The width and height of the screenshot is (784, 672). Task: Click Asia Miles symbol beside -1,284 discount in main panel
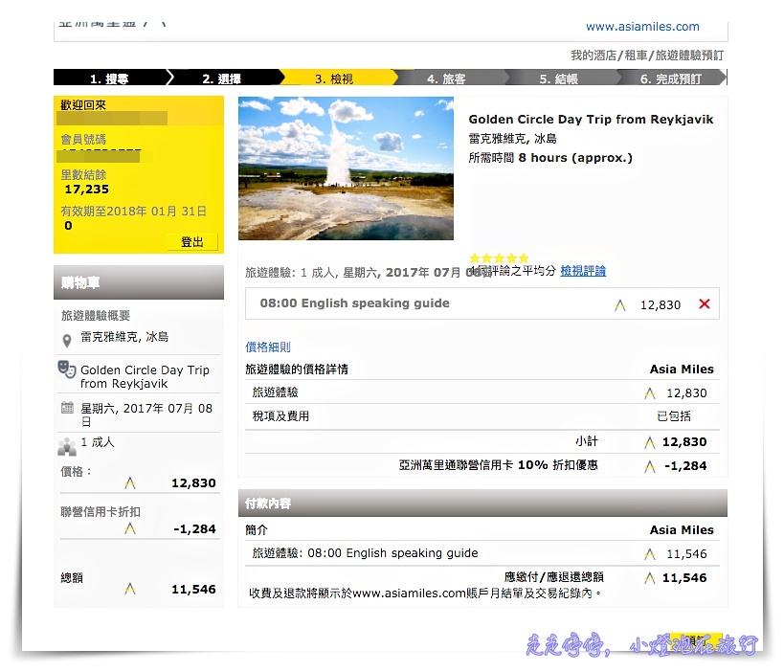click(649, 466)
